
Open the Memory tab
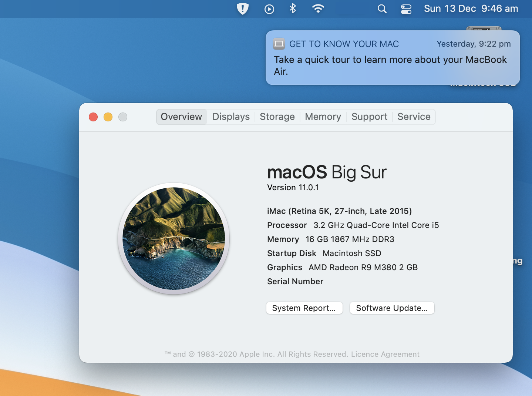tap(323, 117)
